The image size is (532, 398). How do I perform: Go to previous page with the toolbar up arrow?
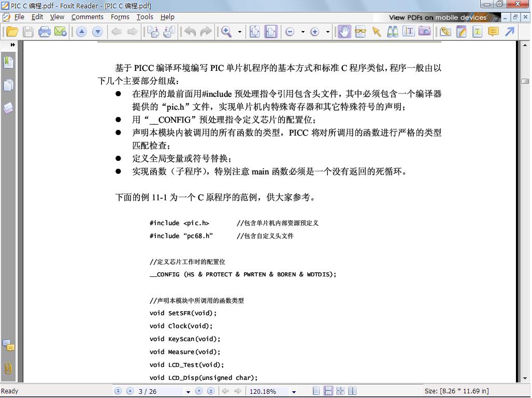pos(81,32)
